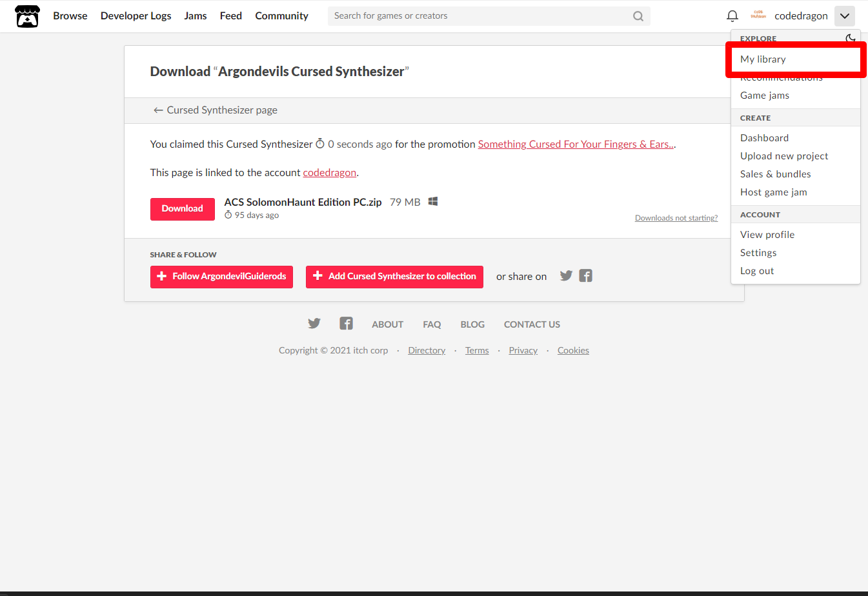
Task: Open View profile
Action: (x=796, y=235)
